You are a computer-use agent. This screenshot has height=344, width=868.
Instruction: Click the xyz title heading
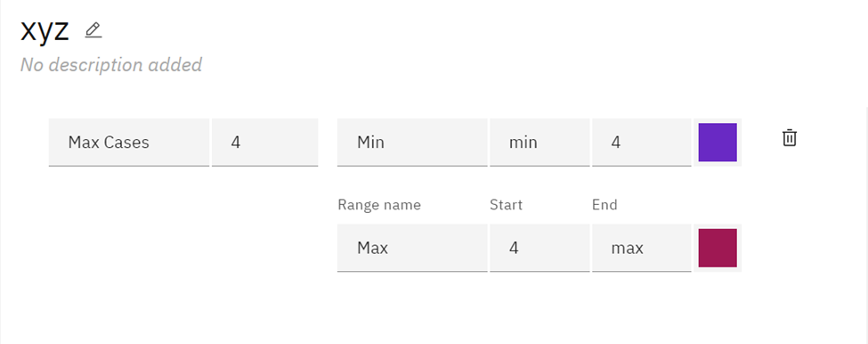click(45, 30)
